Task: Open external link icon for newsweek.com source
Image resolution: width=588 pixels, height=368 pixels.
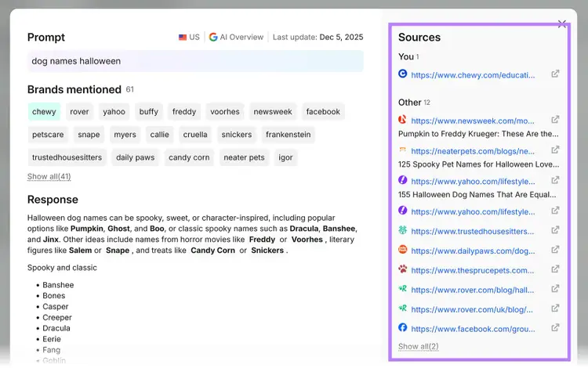Action: [x=555, y=120]
